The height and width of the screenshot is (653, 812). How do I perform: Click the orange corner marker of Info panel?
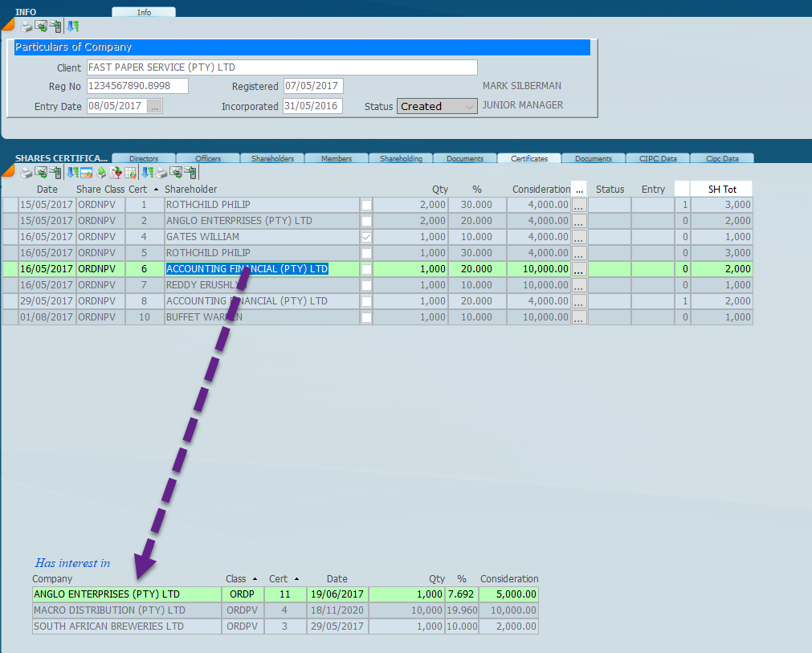pyautogui.click(x=7, y=25)
